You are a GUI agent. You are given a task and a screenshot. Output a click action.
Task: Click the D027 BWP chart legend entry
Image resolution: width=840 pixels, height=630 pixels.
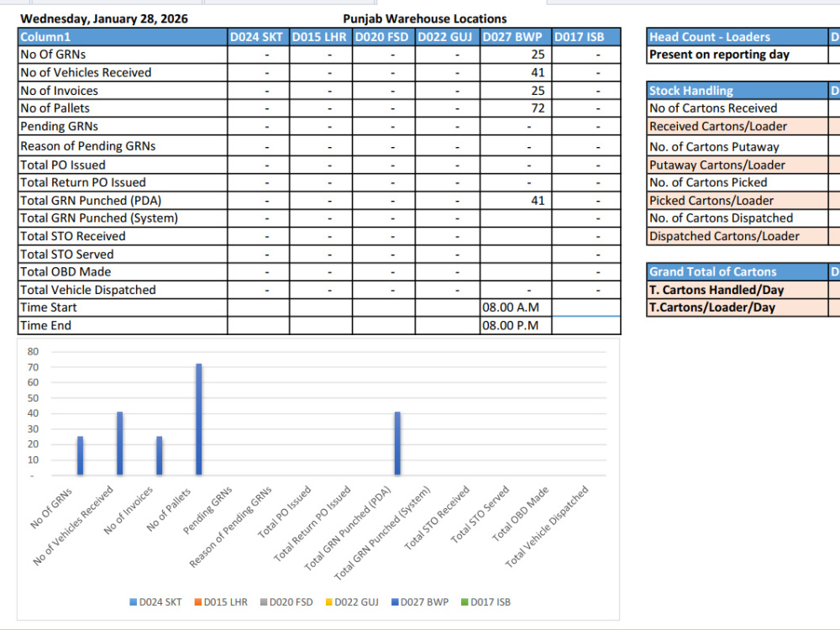[x=419, y=602]
